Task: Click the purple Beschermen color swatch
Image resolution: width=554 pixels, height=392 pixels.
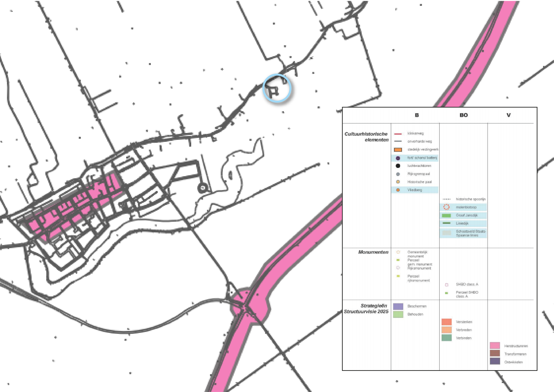Action: coord(398,307)
